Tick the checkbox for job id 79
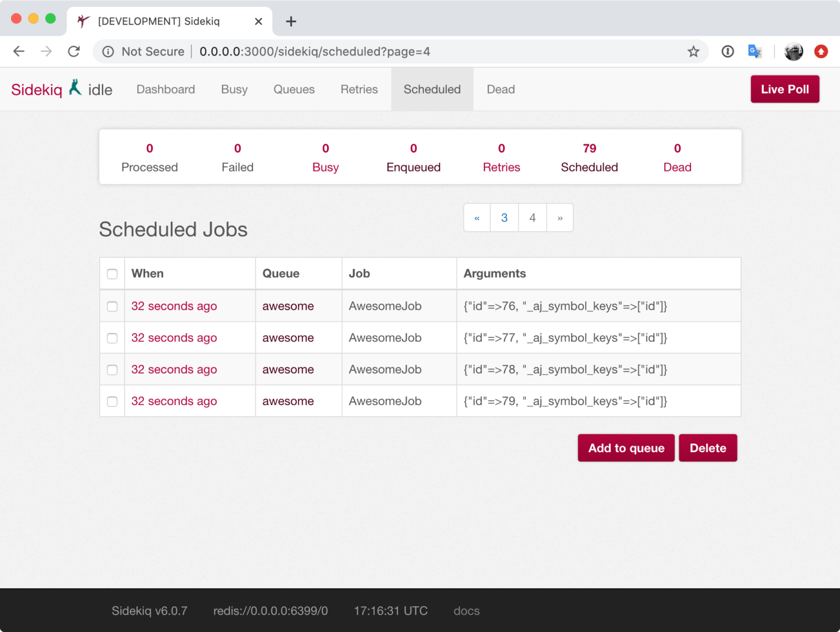The width and height of the screenshot is (840, 632). pyautogui.click(x=112, y=402)
